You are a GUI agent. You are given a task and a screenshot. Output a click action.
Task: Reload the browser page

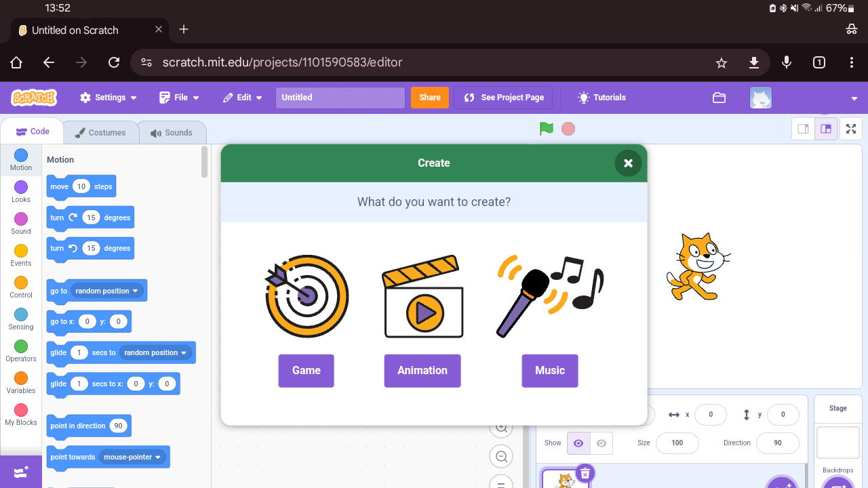[x=114, y=62]
